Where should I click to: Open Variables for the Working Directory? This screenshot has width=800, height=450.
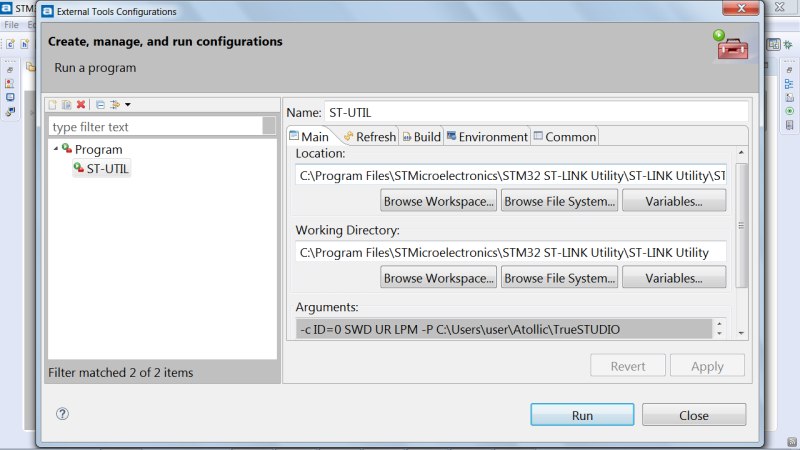(x=674, y=277)
